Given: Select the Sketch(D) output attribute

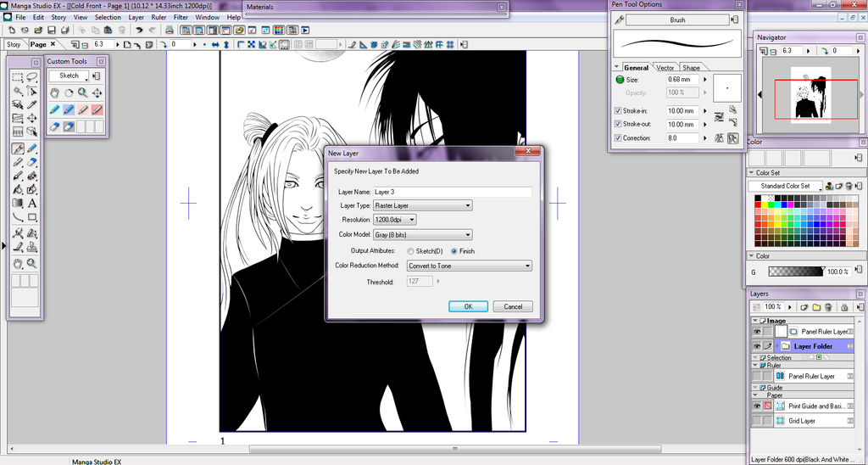Looking at the screenshot, I should point(411,251).
